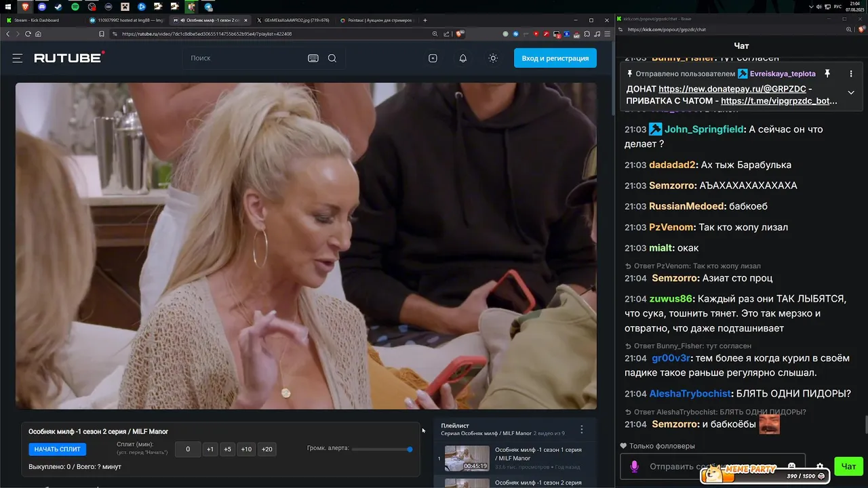Viewport: 868px width, 488px height.
Task: Click 'Вход и регистрация' button
Action: (x=555, y=58)
